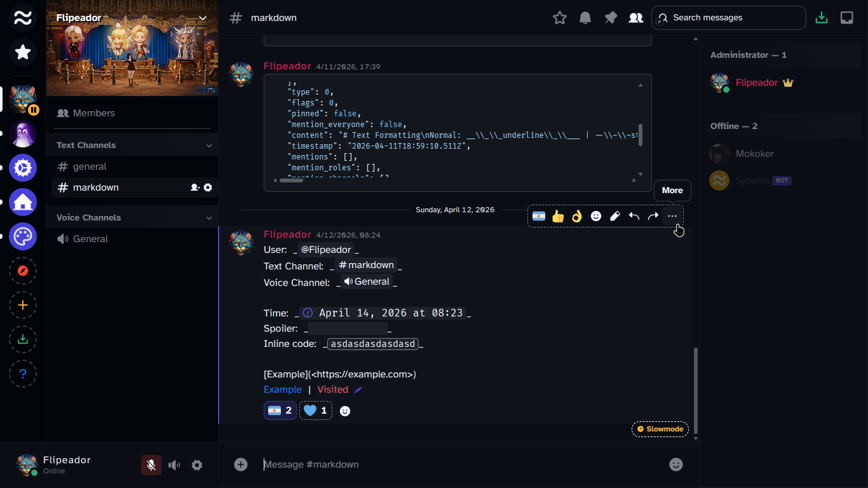This screenshot has height=488, width=868.
Task: Show pinned messages with the pin icon
Action: (611, 18)
